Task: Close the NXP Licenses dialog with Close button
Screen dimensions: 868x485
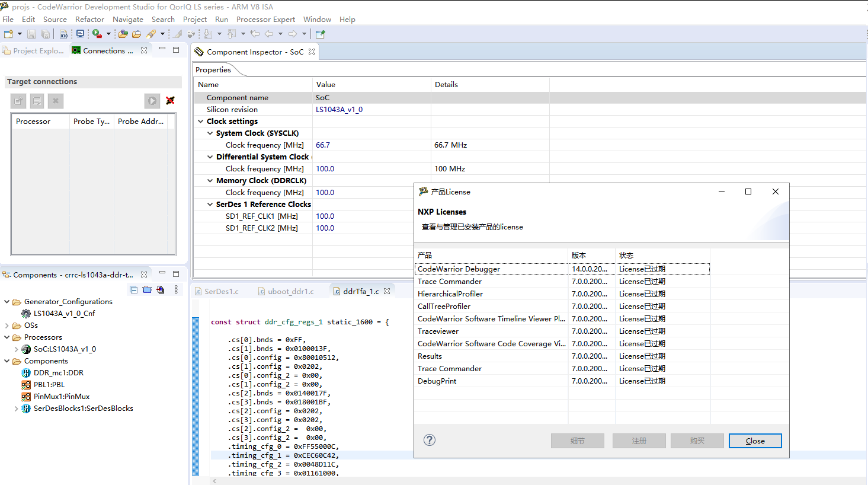Action: click(x=755, y=441)
